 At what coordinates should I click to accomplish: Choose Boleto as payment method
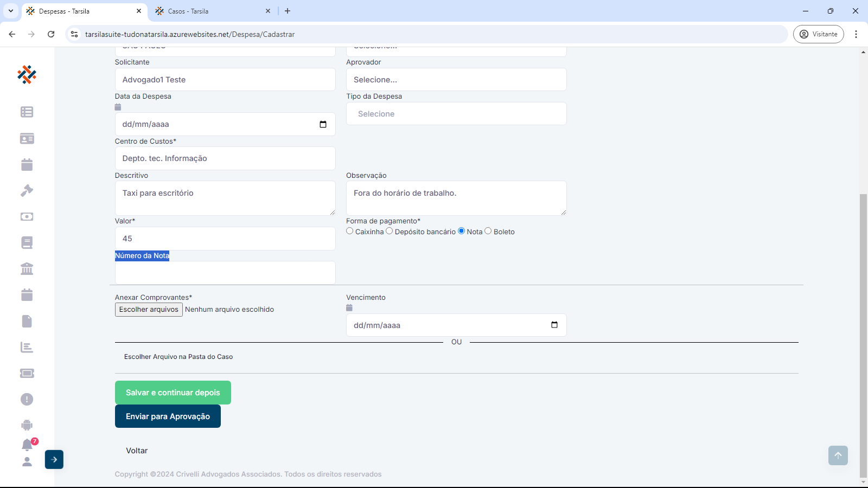coord(488,231)
